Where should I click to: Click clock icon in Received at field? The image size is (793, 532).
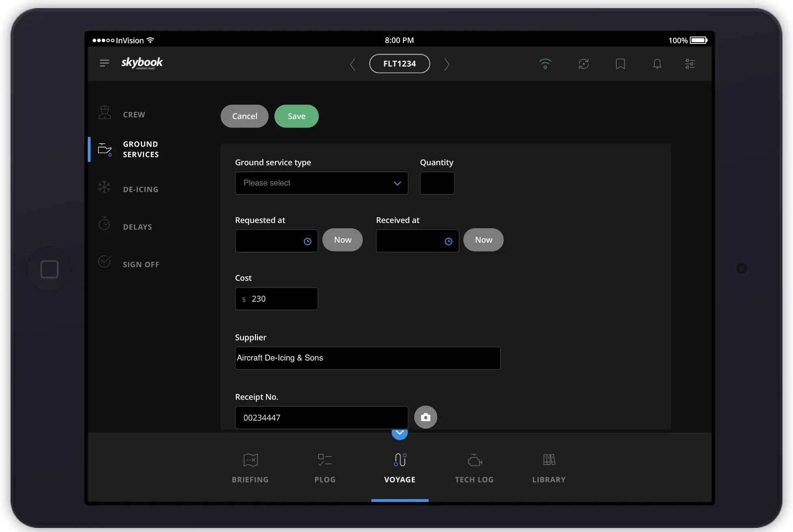coord(448,242)
